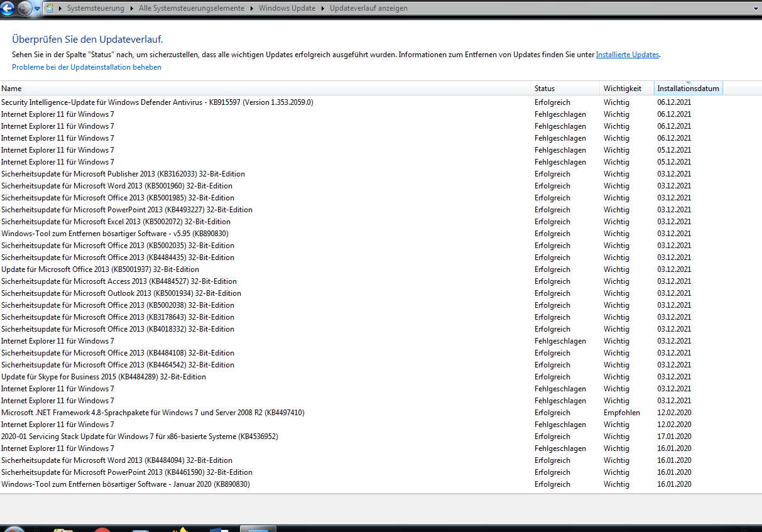Select the Outlook 2013 KB5001934 update row
Image resolution: width=762 pixels, height=532 pixels.
[381, 293]
